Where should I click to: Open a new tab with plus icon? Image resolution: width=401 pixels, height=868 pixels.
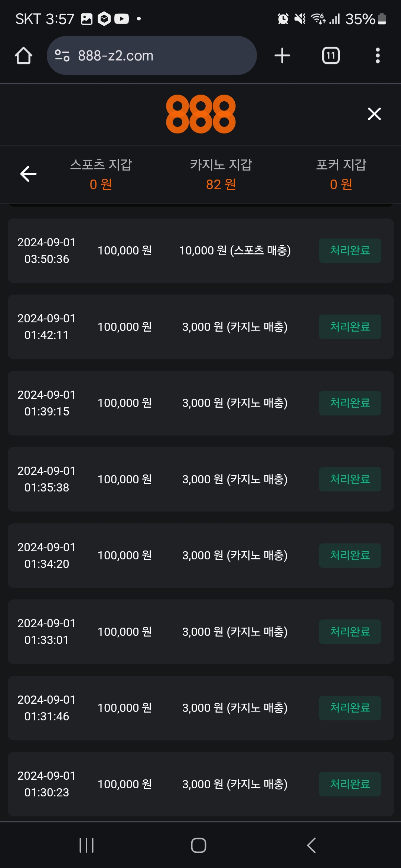click(282, 56)
